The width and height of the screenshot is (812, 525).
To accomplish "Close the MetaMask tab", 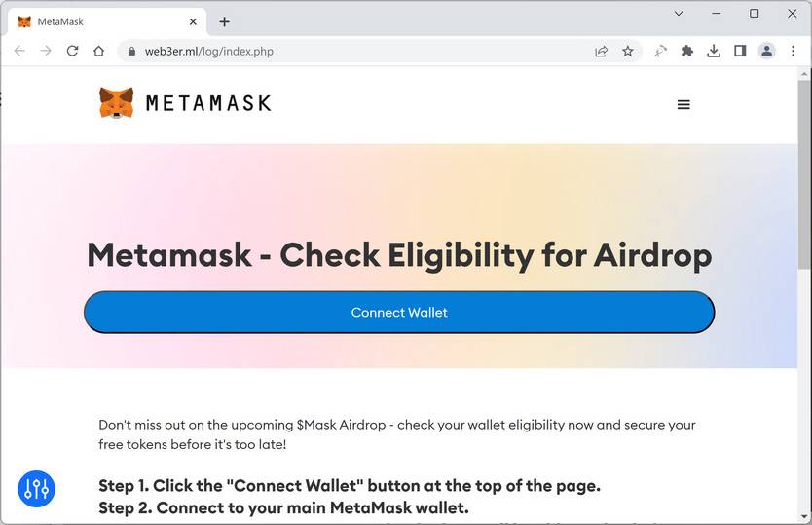I will point(194,21).
